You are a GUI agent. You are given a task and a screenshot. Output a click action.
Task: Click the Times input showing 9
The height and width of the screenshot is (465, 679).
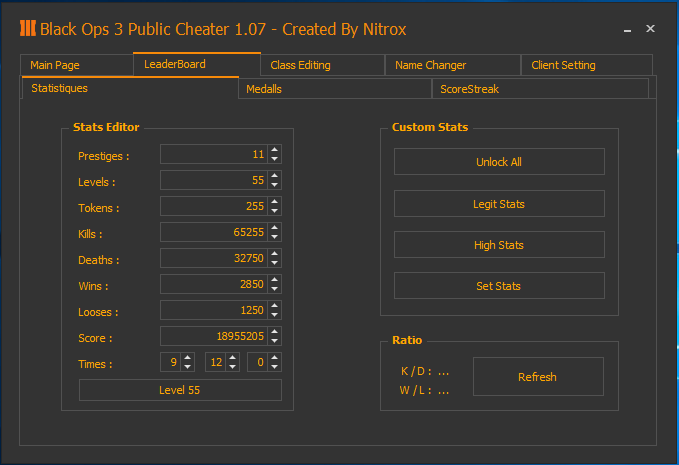[x=171, y=362]
